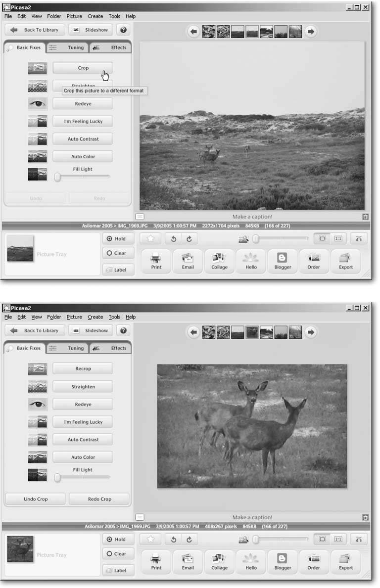The width and height of the screenshot is (380, 588).
Task: Start Slideshow in lower Picasa2 window
Action: [x=91, y=330]
